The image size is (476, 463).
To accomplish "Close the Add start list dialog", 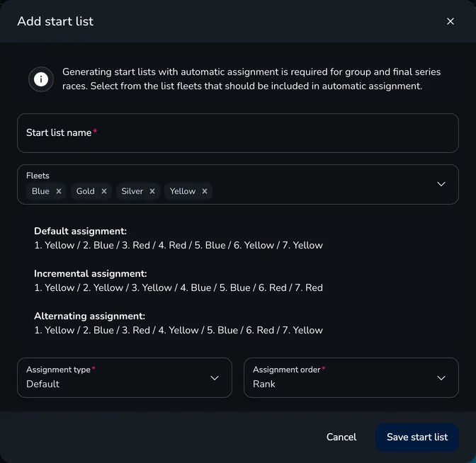I will pyautogui.click(x=450, y=21).
